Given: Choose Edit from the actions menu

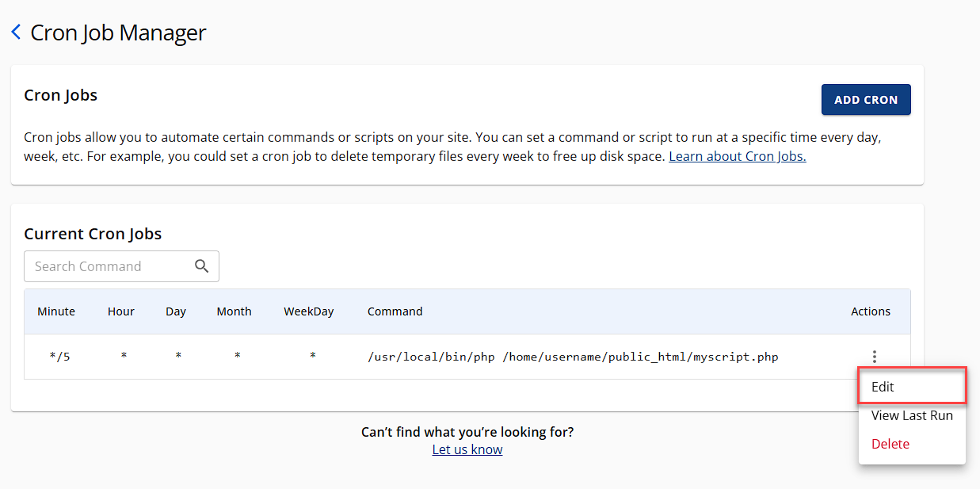Looking at the screenshot, I should click(883, 387).
